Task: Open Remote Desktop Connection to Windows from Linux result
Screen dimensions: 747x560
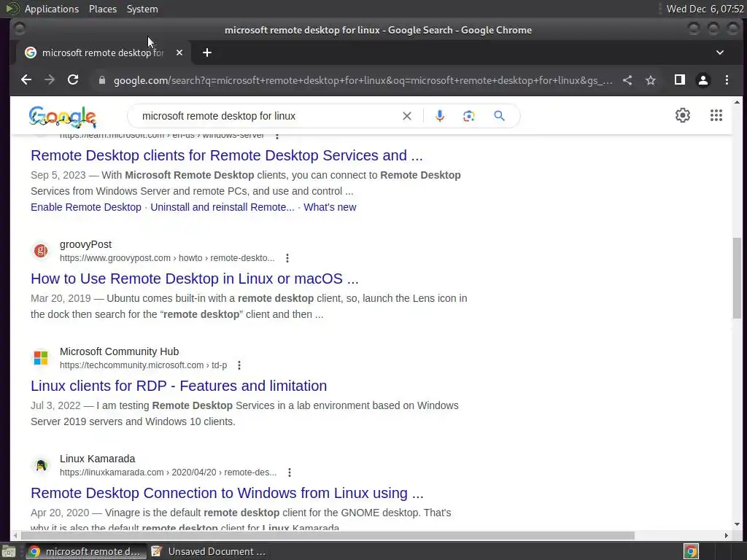Action: tap(227, 493)
